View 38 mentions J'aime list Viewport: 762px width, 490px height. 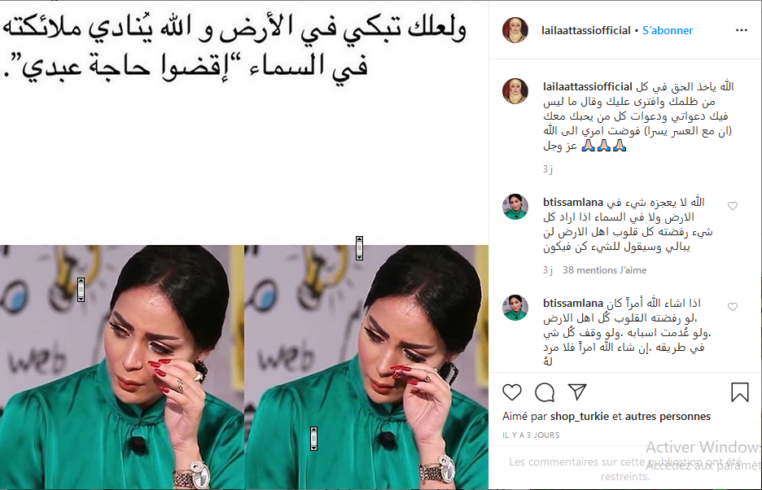[x=604, y=270]
